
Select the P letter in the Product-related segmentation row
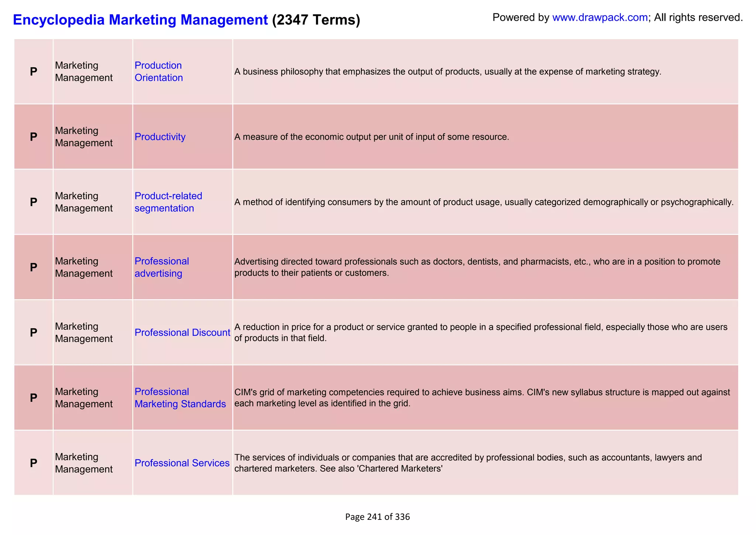pos(34,202)
